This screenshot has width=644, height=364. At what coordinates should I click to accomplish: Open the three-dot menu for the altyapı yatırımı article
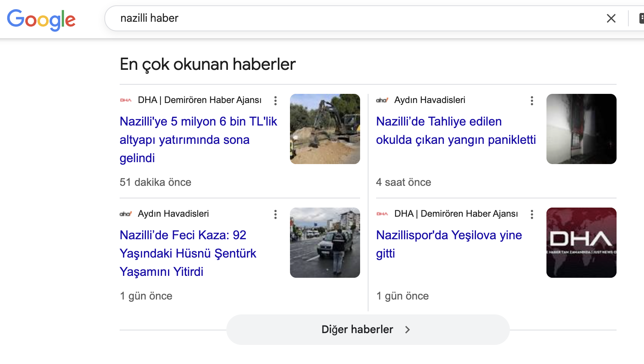[x=276, y=101]
